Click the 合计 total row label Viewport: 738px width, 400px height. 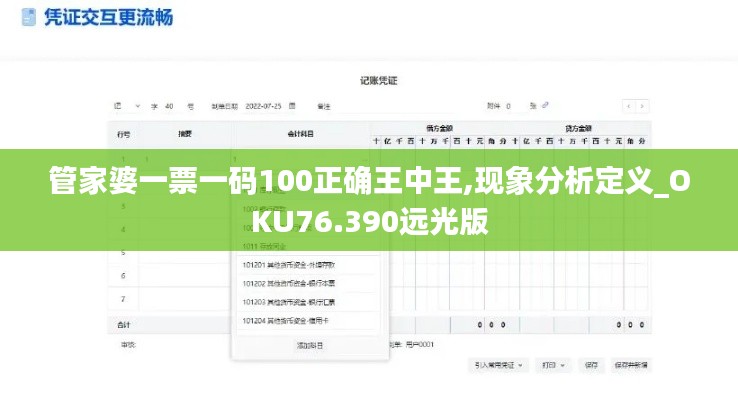(124, 325)
